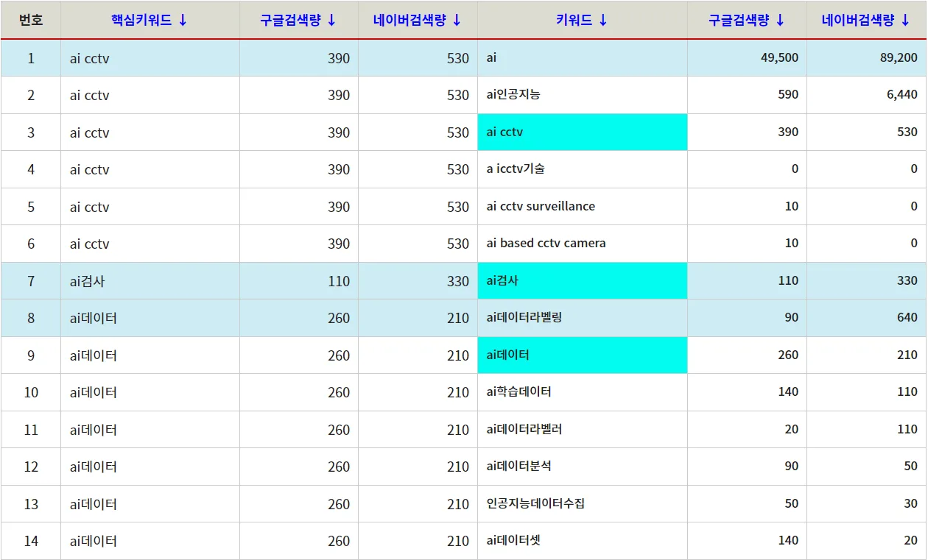Select the cyan highlighted 'ai검사' keyword cell
Image resolution: width=928 pixels, height=560 pixels.
tap(582, 281)
